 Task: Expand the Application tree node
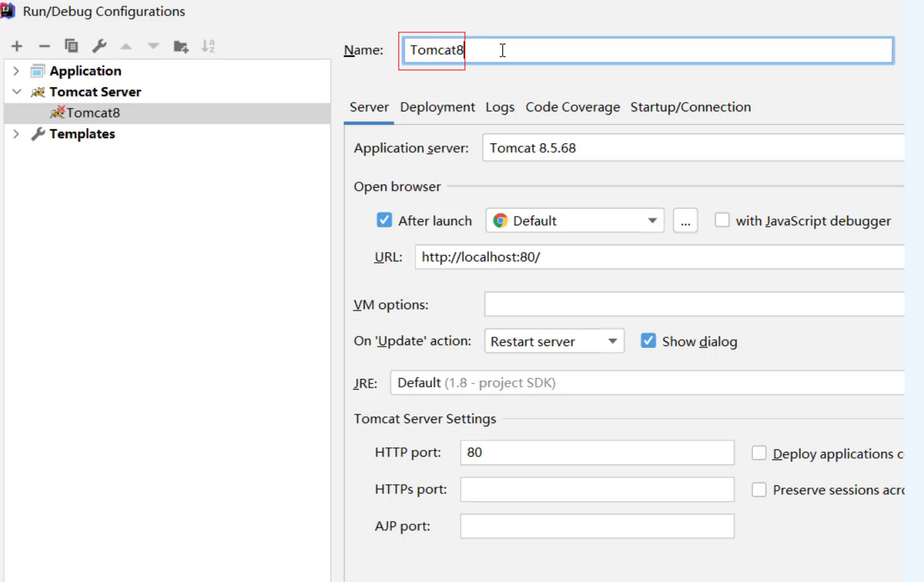[x=16, y=71]
